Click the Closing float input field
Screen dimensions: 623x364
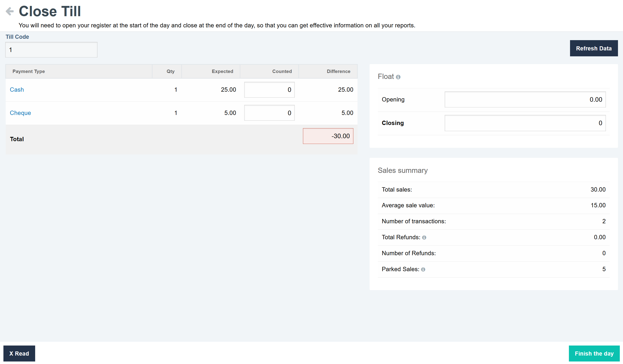point(525,123)
